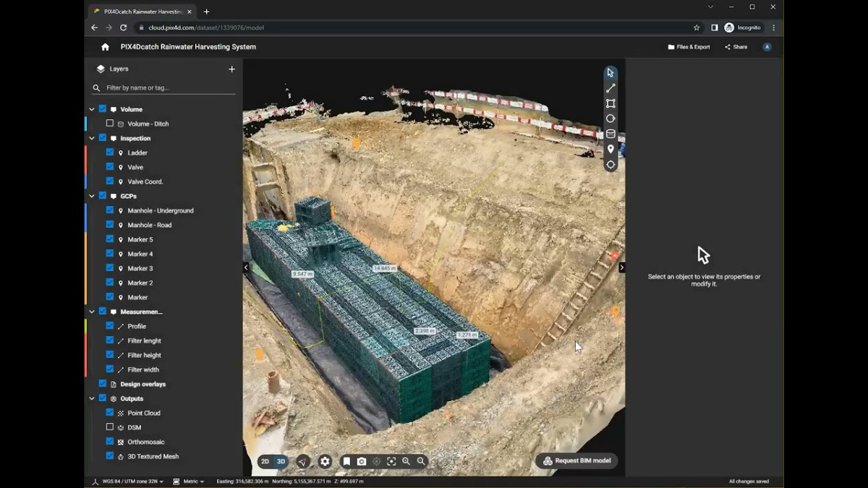
Task: Enable the Volume - Ditch layer checkbox
Action: click(x=110, y=123)
